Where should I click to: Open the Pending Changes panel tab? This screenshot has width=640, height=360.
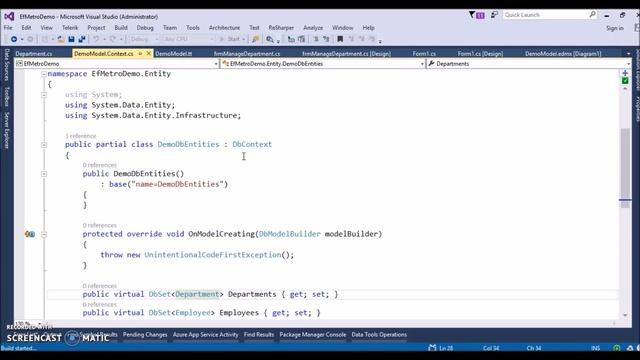tap(145, 335)
